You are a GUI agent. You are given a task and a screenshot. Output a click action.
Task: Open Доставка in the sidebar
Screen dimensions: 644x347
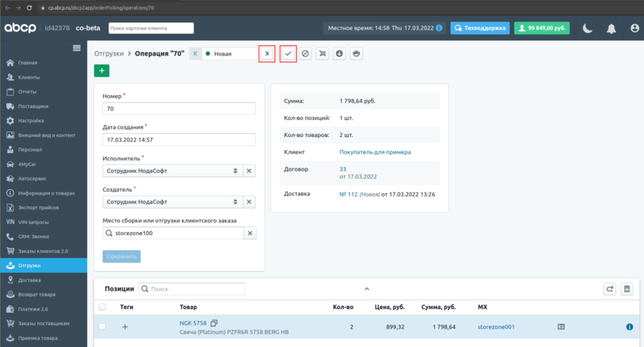[29, 280]
